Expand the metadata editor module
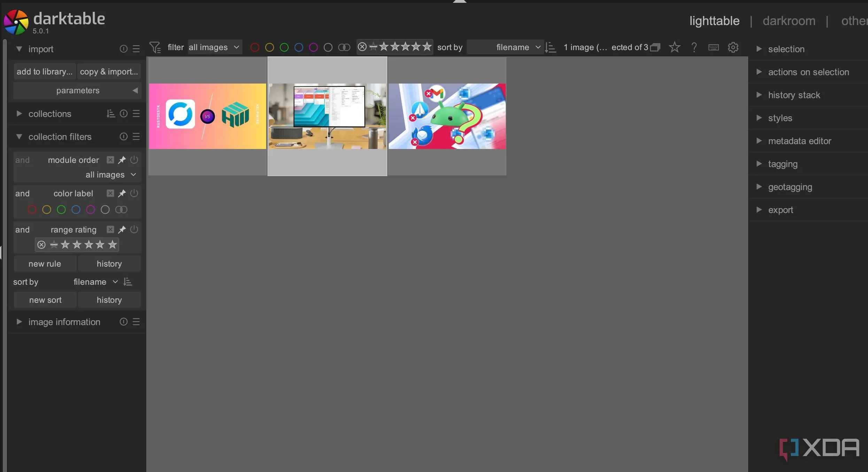This screenshot has height=472, width=868. point(759,141)
